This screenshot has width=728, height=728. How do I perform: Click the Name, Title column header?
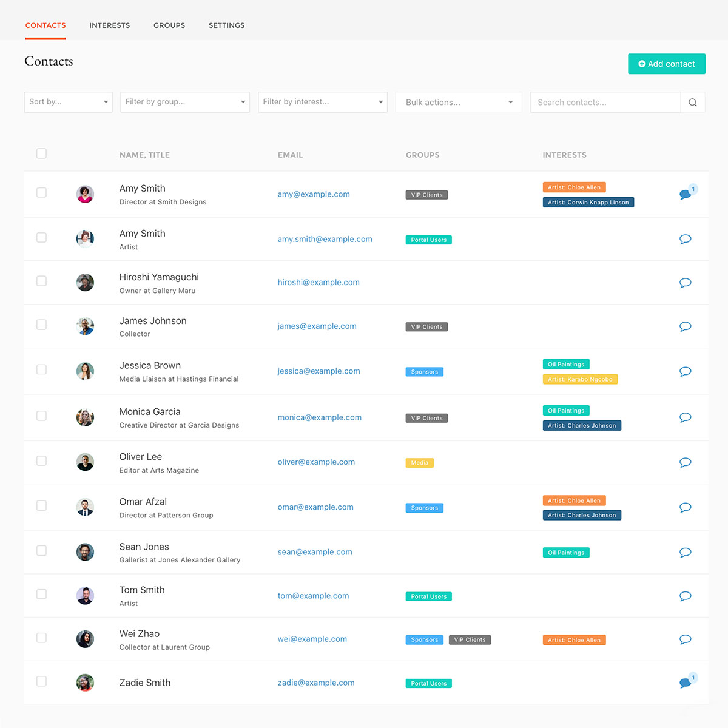pos(144,155)
